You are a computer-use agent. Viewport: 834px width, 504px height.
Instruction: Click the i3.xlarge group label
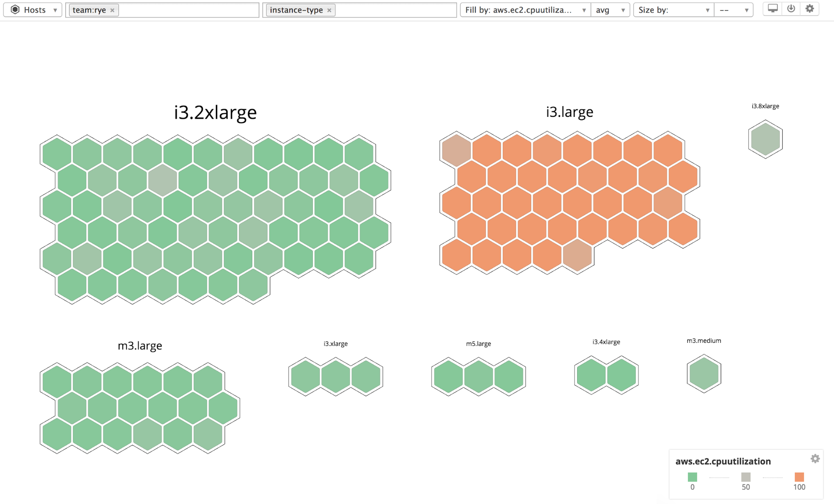tap(335, 343)
